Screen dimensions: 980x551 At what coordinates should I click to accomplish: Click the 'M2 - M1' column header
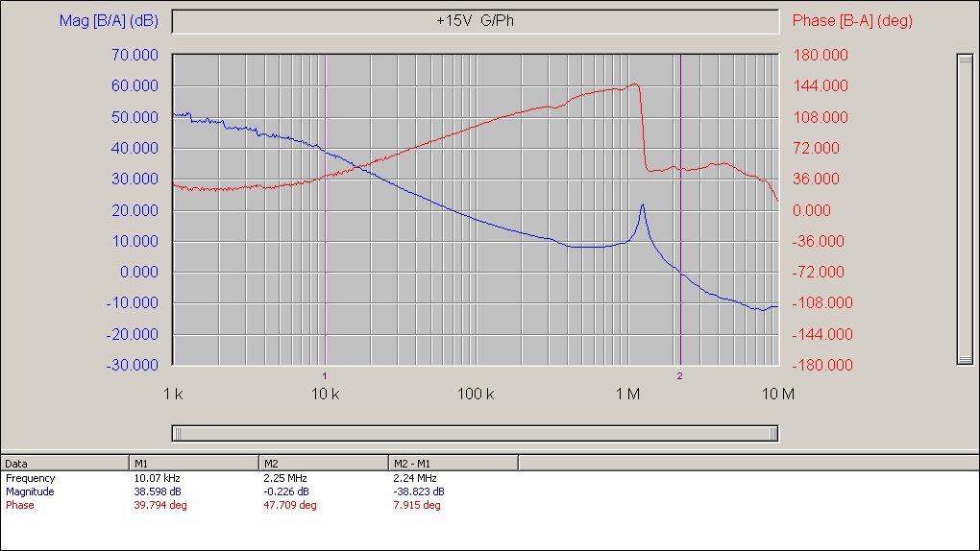click(x=453, y=464)
